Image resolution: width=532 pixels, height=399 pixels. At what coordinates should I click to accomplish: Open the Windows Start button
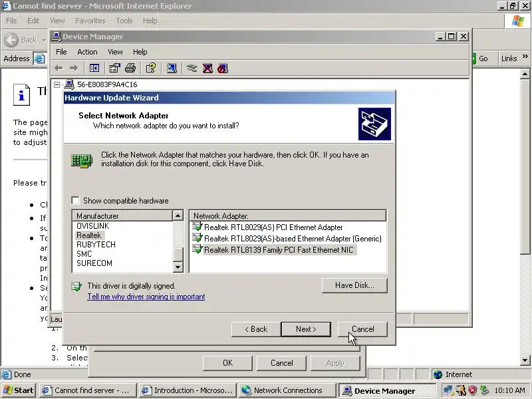19,390
